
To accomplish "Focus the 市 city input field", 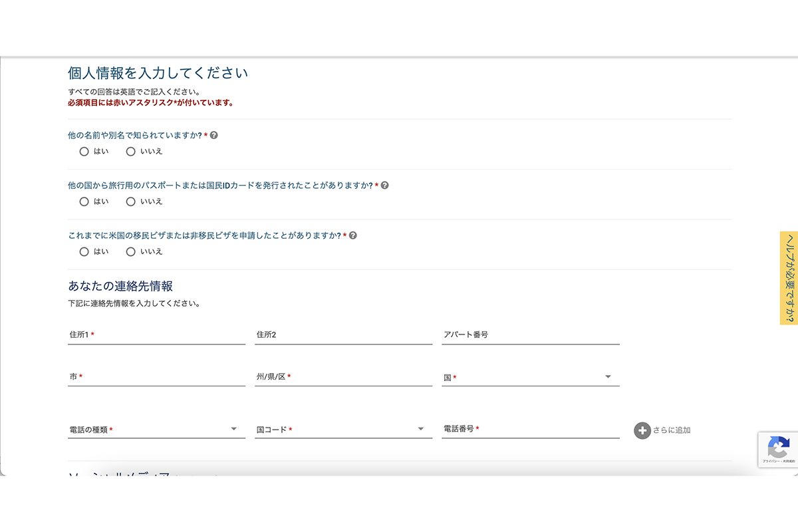I will coord(156,377).
